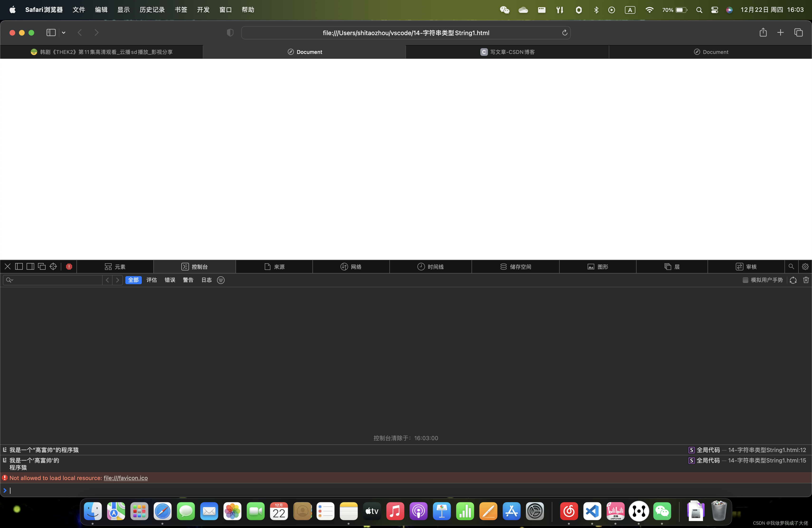Open the 文件 menu
812x528 pixels.
tap(79, 9)
